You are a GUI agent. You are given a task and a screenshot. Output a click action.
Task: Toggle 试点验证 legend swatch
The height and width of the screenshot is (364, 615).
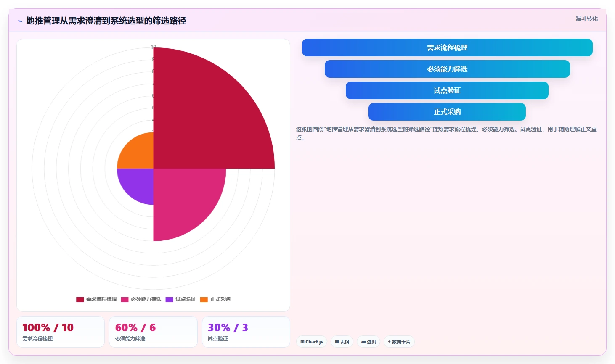tap(169, 299)
